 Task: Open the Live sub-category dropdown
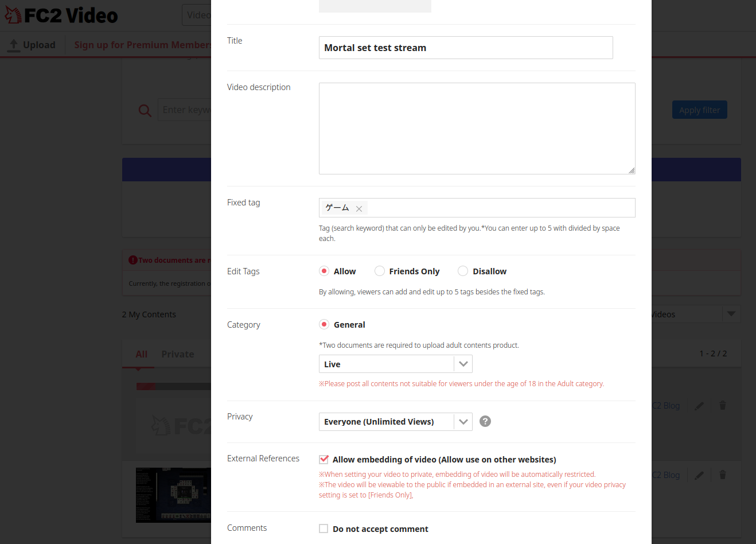(x=396, y=364)
